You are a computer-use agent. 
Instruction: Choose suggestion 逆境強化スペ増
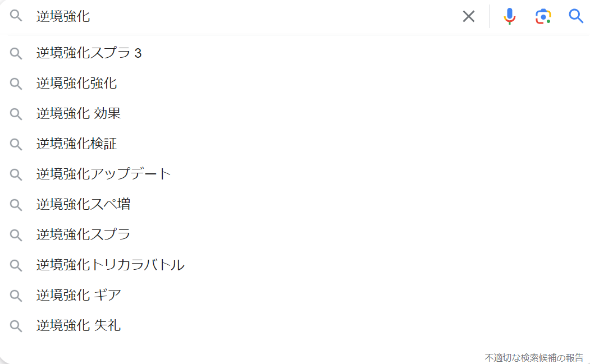tap(83, 204)
